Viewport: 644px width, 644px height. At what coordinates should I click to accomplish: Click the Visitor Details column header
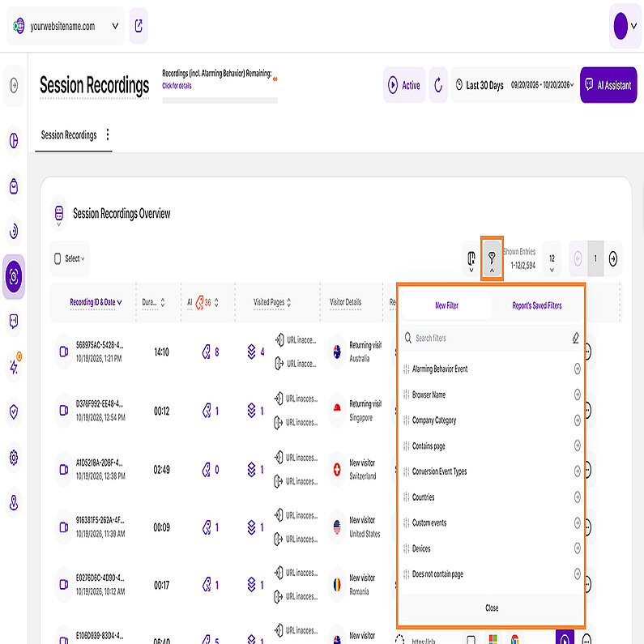click(345, 302)
